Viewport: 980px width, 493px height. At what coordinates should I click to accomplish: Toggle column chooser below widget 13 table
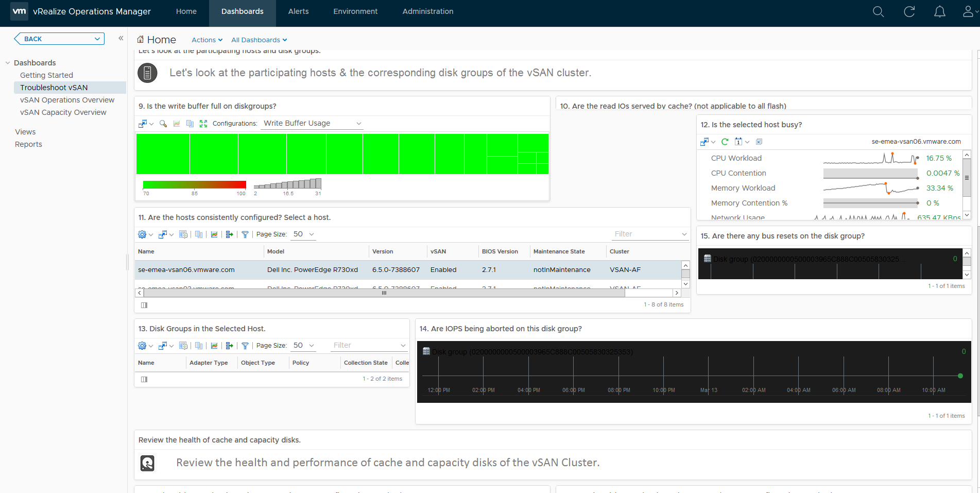coord(144,379)
